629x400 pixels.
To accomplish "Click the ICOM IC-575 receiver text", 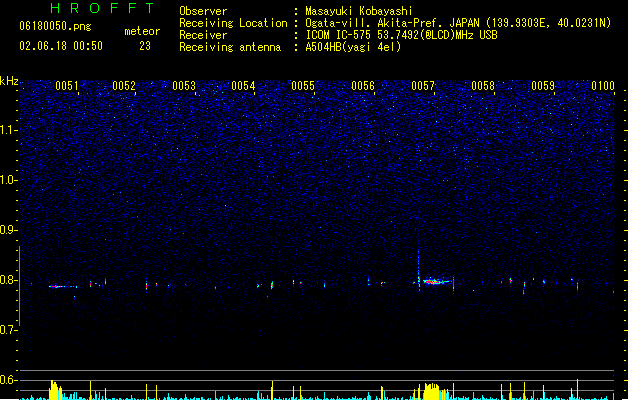I will [x=401, y=35].
